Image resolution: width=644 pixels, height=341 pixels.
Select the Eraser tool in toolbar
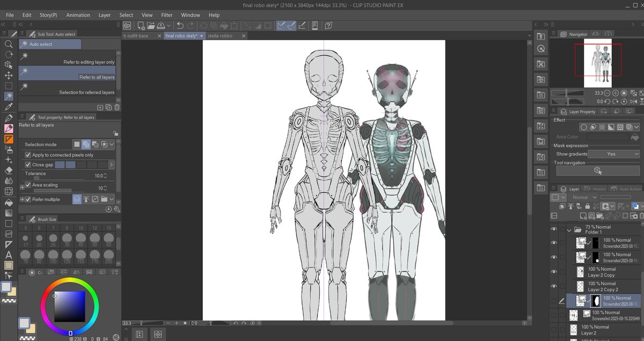tap(9, 171)
